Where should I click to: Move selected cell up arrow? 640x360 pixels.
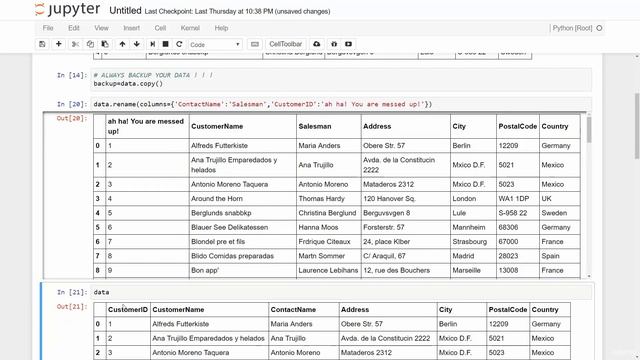tap(122, 44)
